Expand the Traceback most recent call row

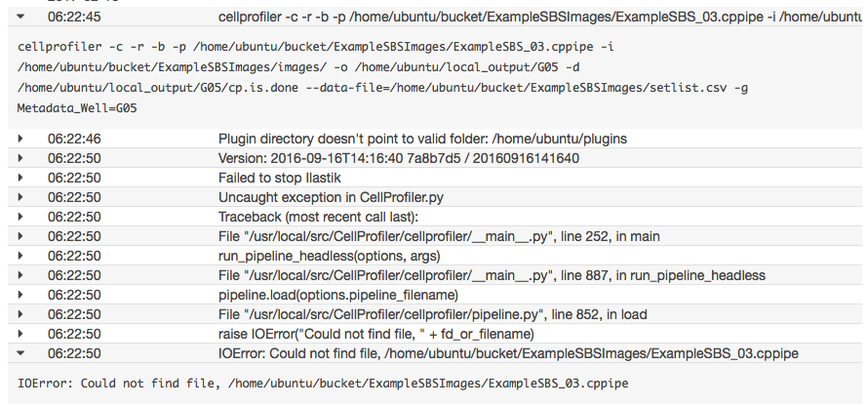click(20, 217)
